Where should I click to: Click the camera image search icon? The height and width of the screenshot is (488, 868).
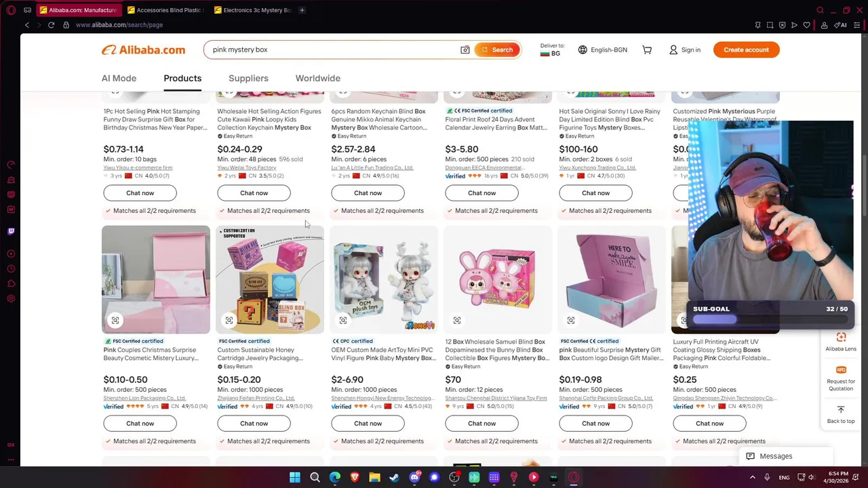[465, 49]
